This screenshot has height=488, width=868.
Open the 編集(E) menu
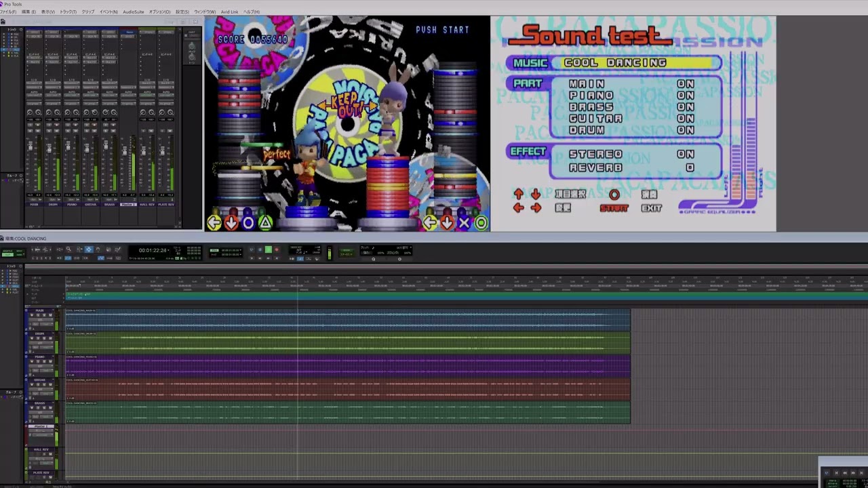point(28,12)
